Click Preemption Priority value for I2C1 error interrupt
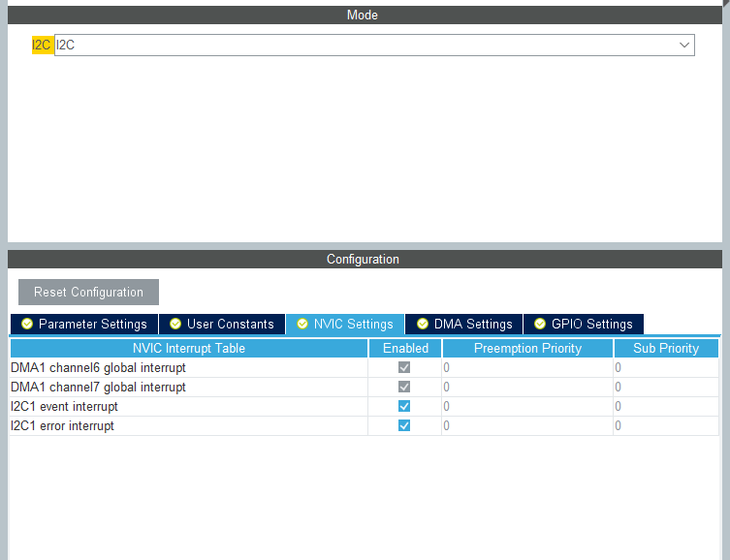Screen dimensions: 730x560 (527, 426)
